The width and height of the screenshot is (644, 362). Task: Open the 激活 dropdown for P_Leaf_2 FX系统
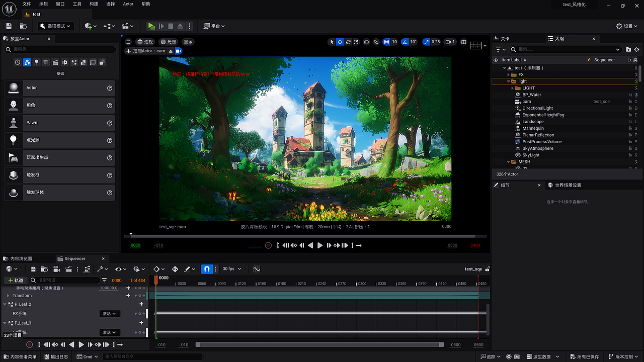point(110,314)
